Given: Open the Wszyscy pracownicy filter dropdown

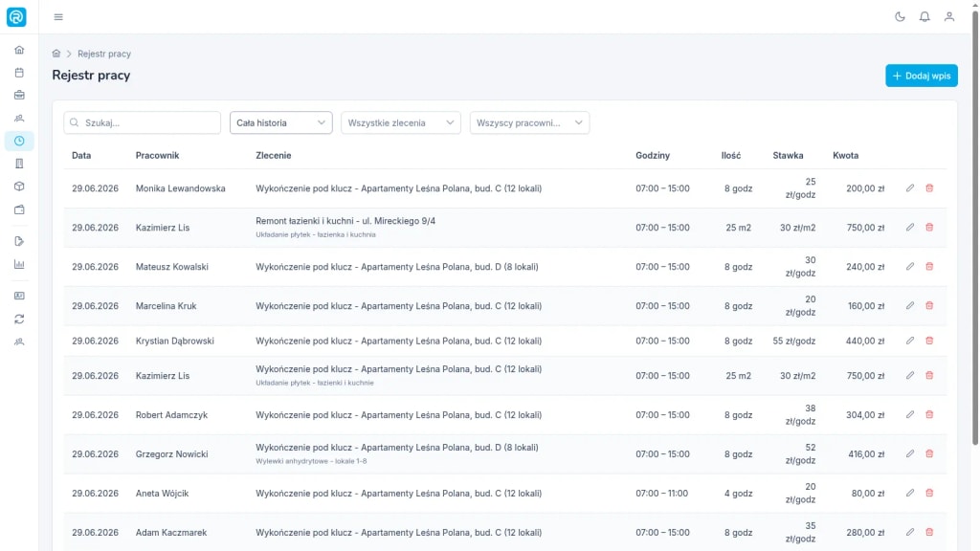Looking at the screenshot, I should (529, 122).
